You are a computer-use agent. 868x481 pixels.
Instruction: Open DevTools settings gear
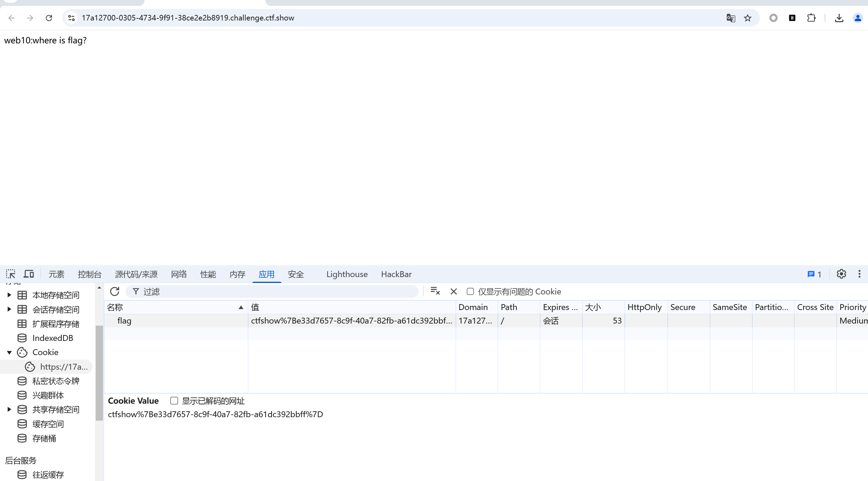click(x=841, y=274)
